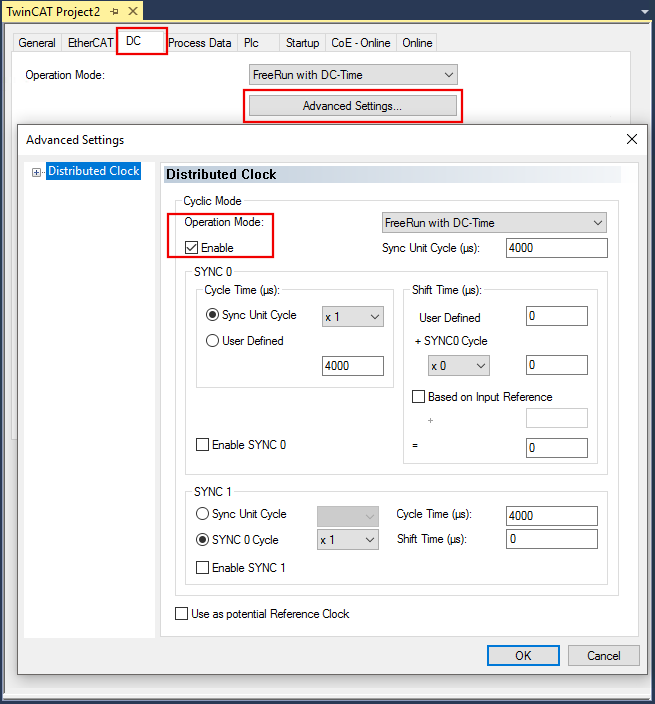Open SYNC 0 cycle multiplier x 1 dropdown

click(x=352, y=317)
